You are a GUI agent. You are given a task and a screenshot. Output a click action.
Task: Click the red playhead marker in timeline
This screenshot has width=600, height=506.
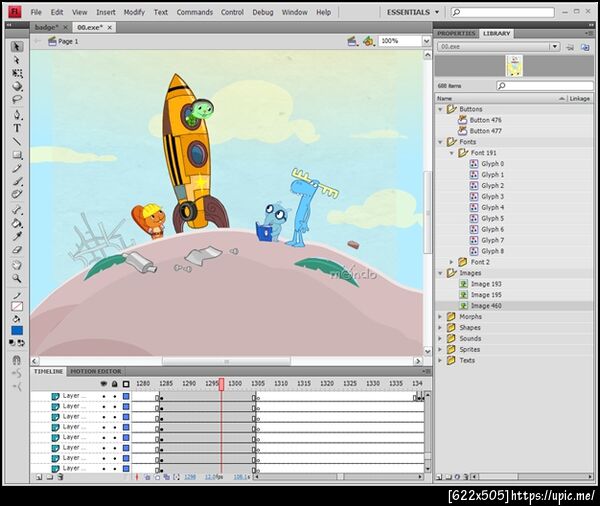click(221, 385)
